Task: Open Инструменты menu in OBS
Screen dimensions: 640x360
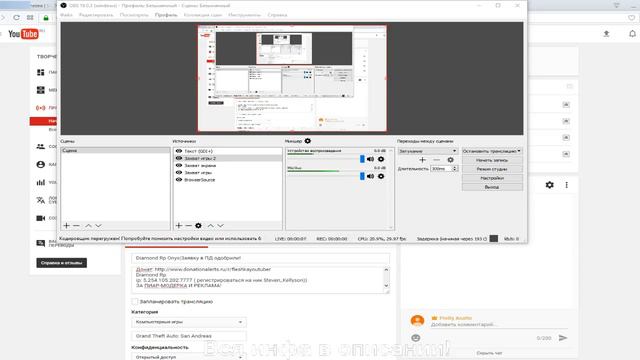Action: (244, 15)
